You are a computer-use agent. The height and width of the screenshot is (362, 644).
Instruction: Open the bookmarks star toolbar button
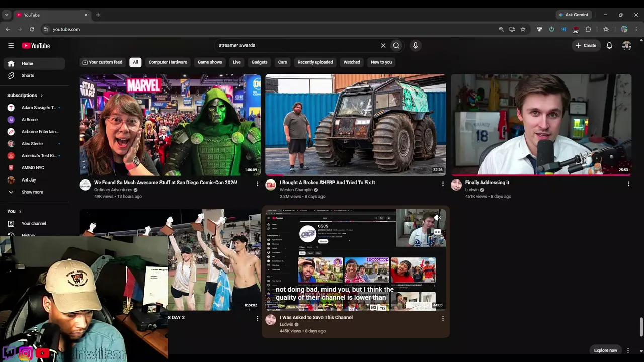[606, 29]
